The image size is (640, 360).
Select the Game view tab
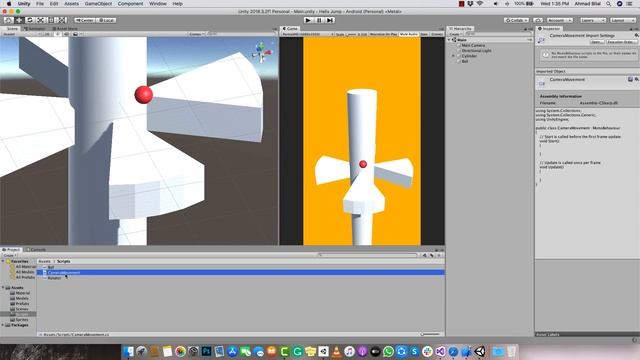(x=290, y=29)
